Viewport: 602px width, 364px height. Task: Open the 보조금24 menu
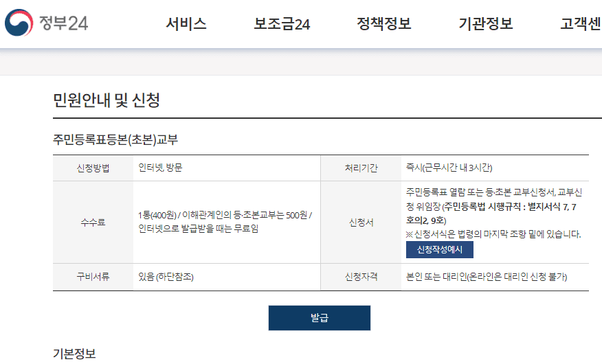282,24
